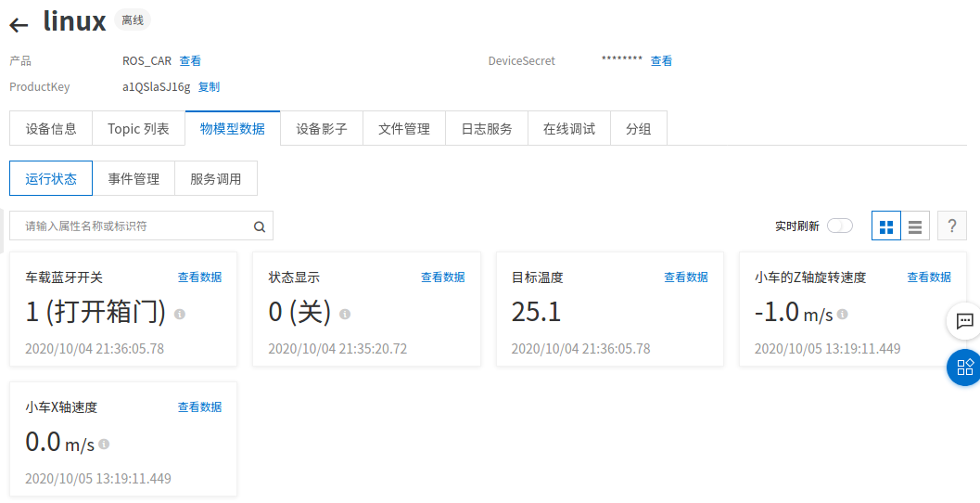Open the help question mark button

point(952,226)
